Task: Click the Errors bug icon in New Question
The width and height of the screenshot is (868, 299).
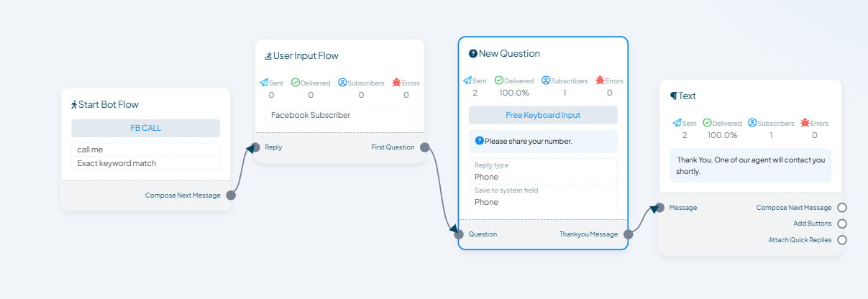Action: coord(600,80)
